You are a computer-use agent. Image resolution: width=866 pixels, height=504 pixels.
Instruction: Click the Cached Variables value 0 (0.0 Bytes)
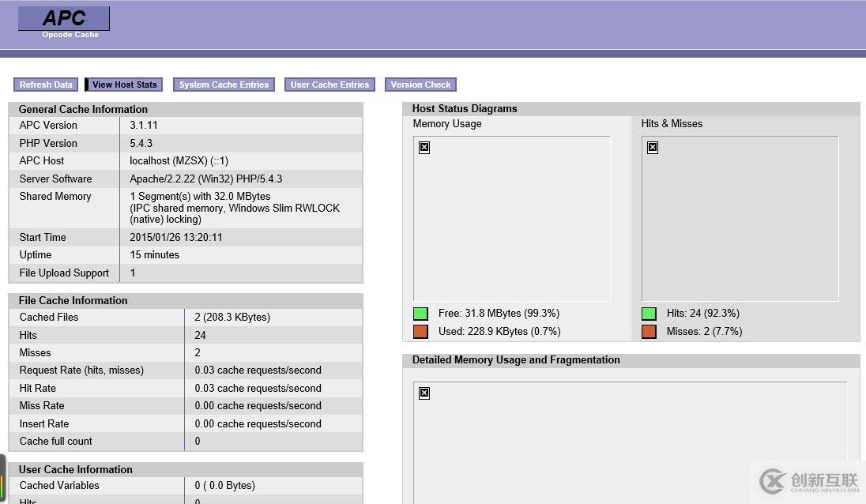[x=224, y=485]
